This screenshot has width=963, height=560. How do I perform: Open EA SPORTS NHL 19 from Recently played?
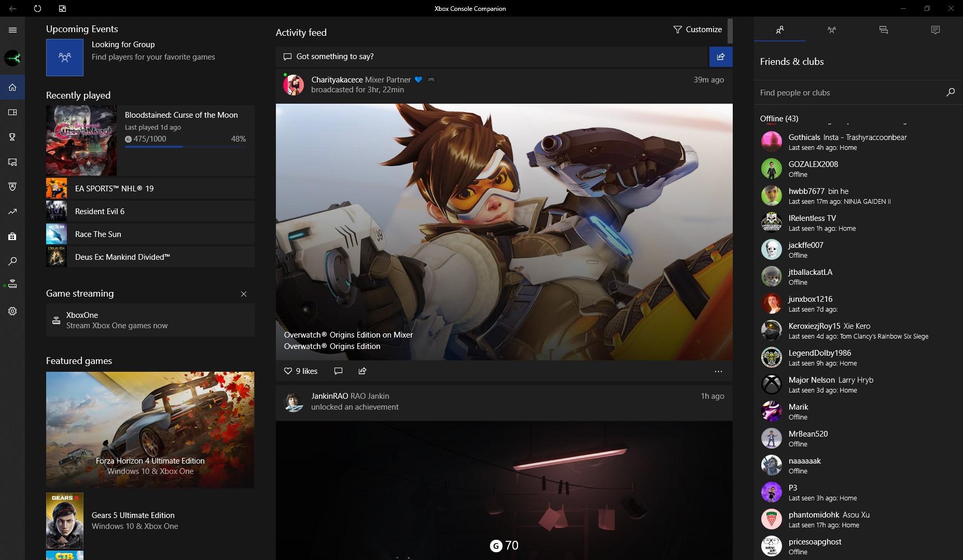point(150,188)
